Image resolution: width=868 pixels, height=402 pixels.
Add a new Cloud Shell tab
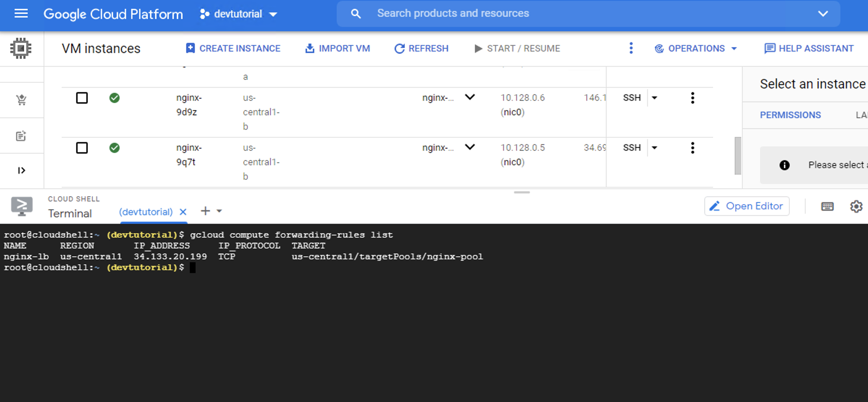coord(205,211)
